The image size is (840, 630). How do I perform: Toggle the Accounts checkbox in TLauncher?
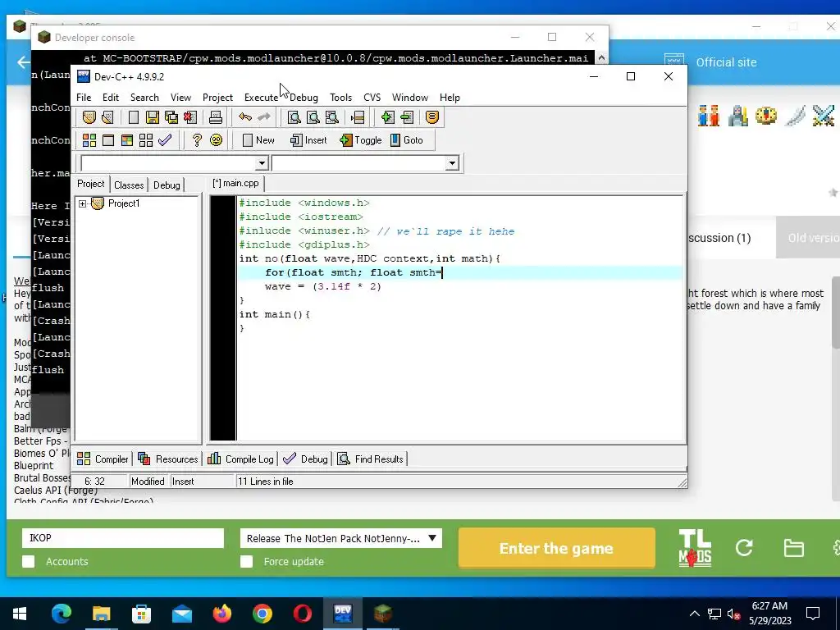coord(29,561)
